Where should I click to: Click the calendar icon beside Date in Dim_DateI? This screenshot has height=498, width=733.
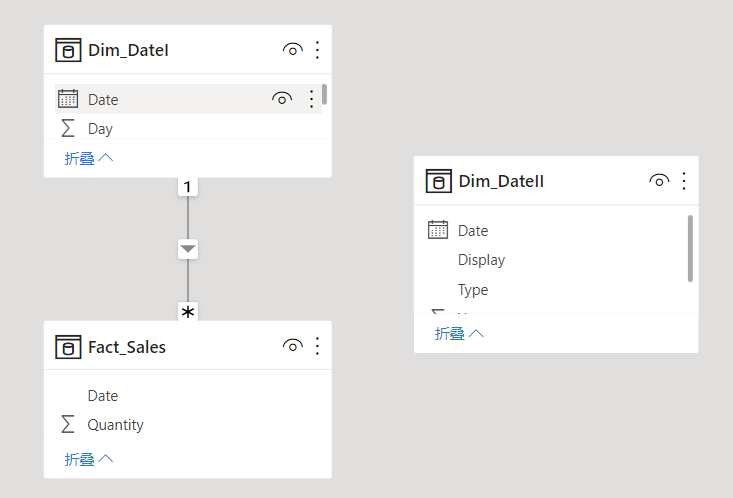tap(68, 99)
